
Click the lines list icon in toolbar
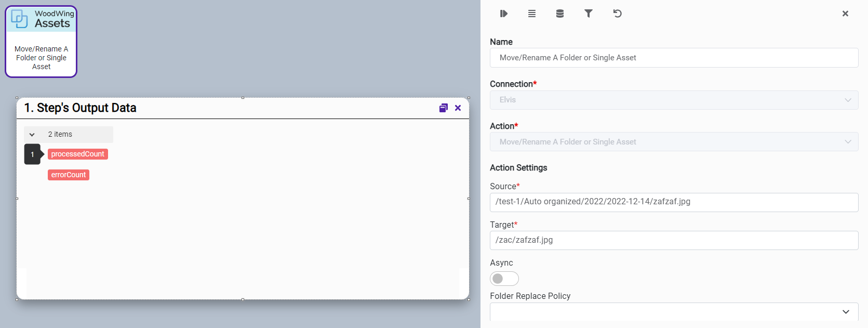[x=531, y=14]
